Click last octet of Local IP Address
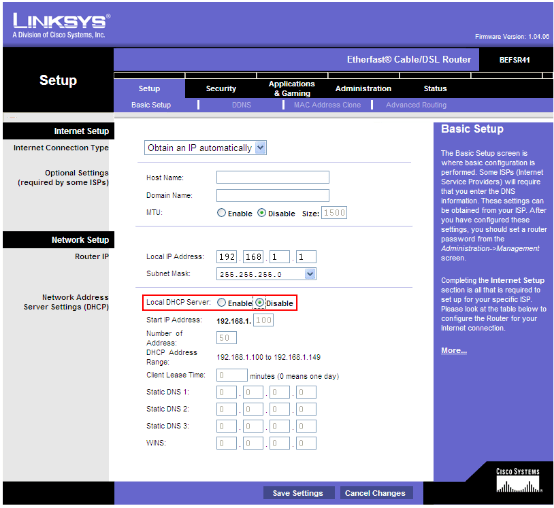554x508 pixels. pos(306,256)
